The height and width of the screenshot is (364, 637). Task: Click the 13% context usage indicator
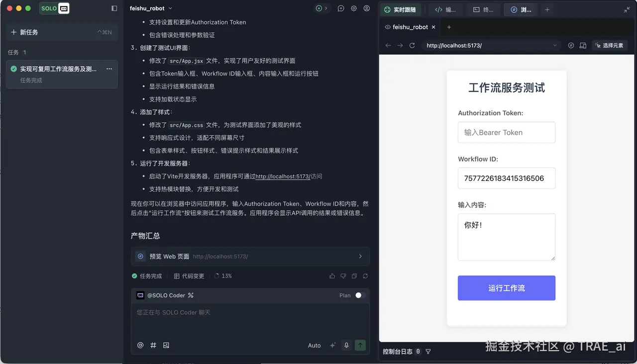coord(222,276)
